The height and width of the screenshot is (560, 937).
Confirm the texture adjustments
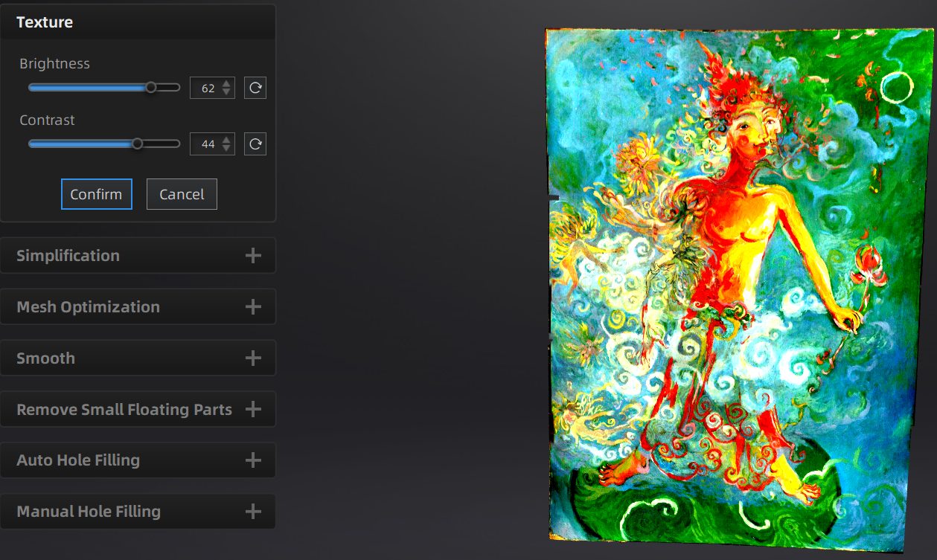coord(97,194)
